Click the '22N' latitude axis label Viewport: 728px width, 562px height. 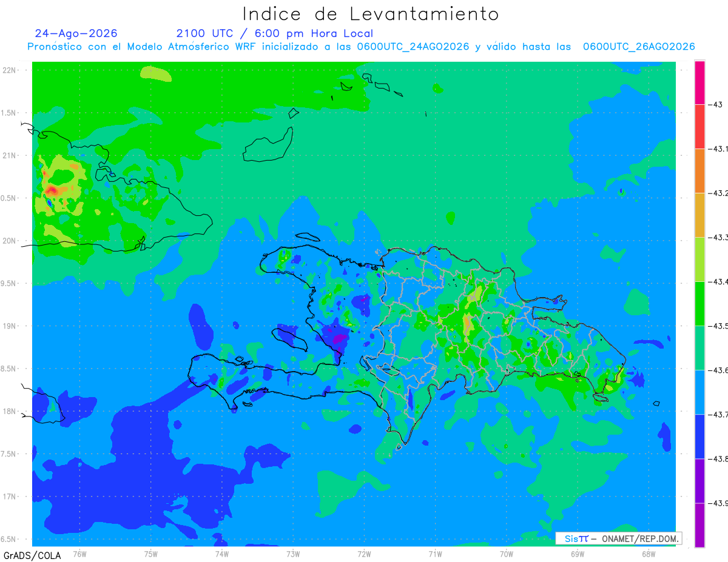click(x=10, y=70)
